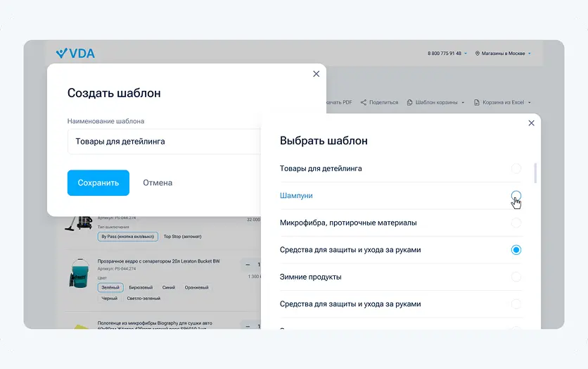The image size is (588, 369).
Task: Open the Магазины в Москве dropdown arrow
Action: 530,54
